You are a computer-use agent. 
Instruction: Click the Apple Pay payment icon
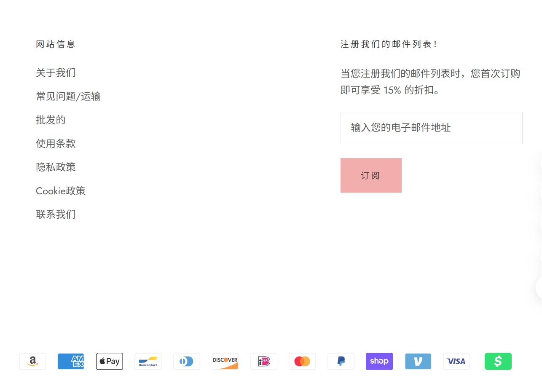coord(110,361)
